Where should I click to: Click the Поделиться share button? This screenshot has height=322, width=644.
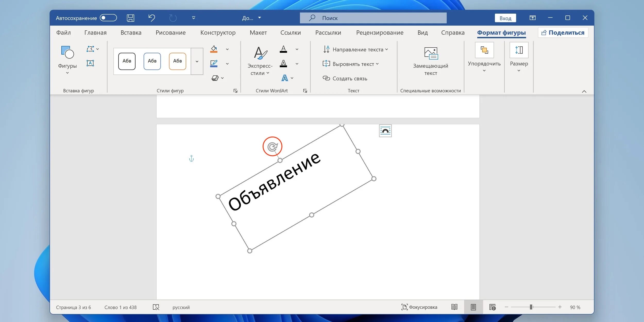[x=563, y=32]
